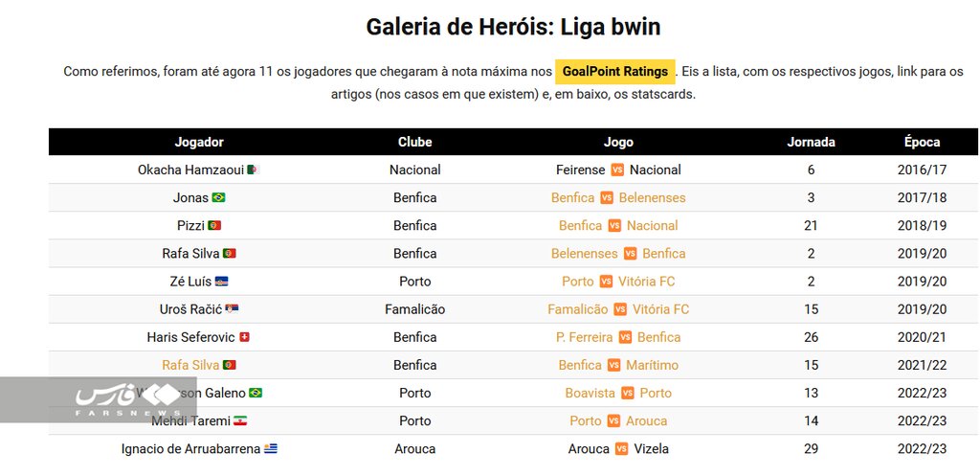The image size is (980, 476).
Task: Click the Época column header
Action: [x=922, y=142]
